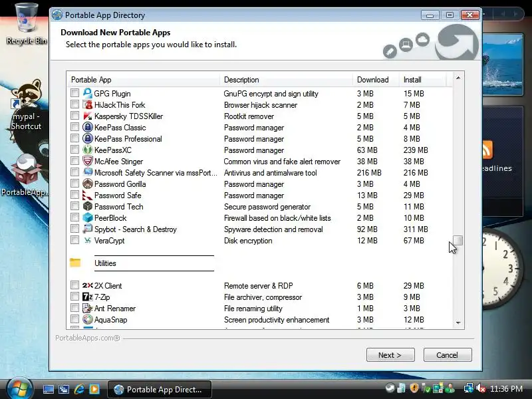532x399 pixels.
Task: Click the Next > button
Action: [390, 355]
